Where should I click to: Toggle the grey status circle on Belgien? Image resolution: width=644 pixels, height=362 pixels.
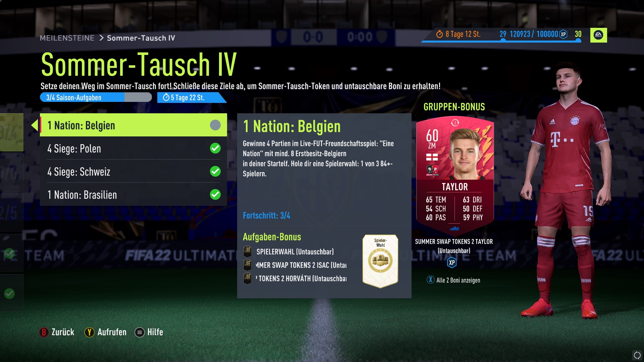point(215,125)
